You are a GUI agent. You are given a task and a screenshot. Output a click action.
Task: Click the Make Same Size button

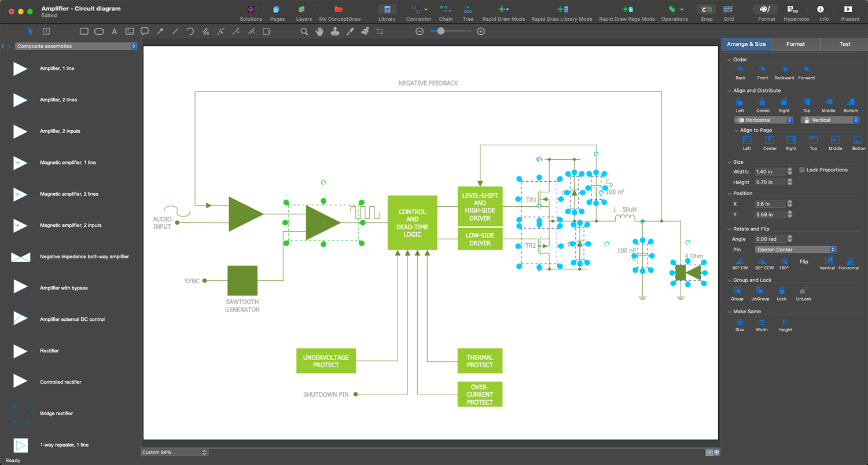[x=740, y=323]
